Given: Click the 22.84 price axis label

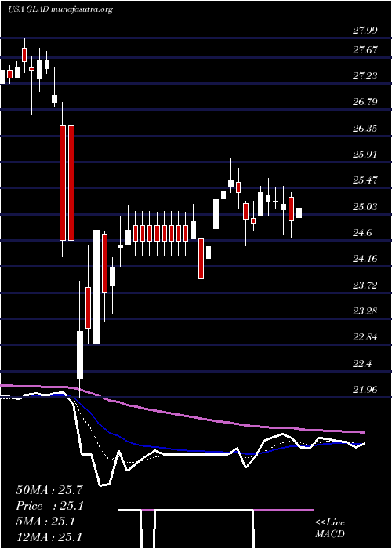Looking at the screenshot, I should pos(365,337).
